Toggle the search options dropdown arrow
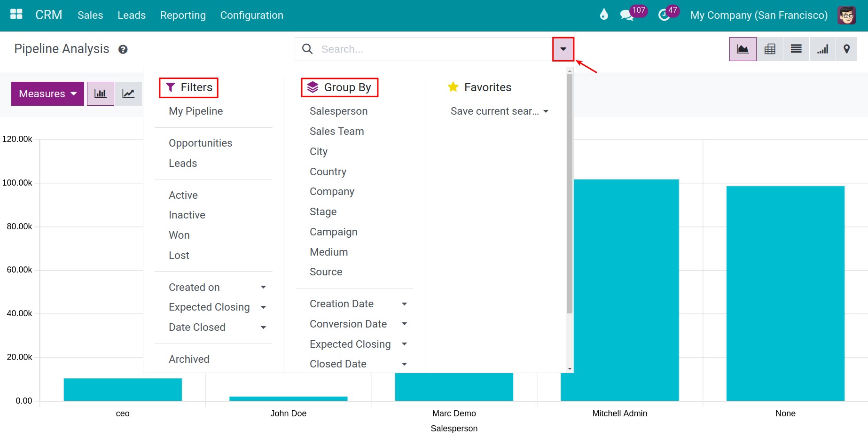This screenshot has width=868, height=437. click(x=563, y=49)
